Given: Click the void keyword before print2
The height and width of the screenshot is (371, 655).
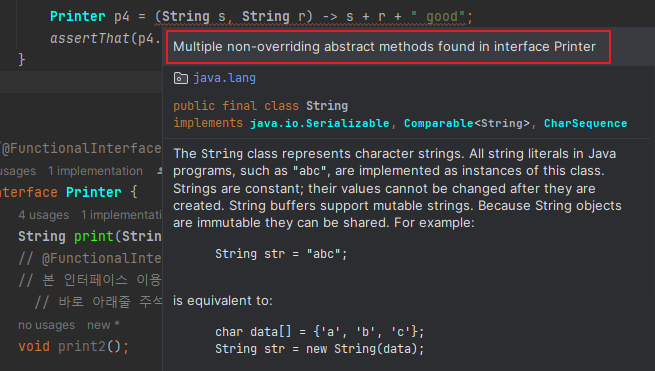Looking at the screenshot, I should (x=34, y=347).
